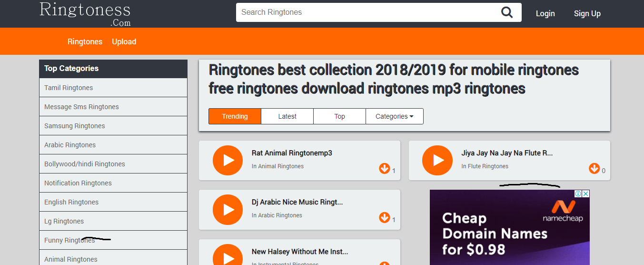Click 'In Animal Ringtones' under Rat ringtone

277,166
